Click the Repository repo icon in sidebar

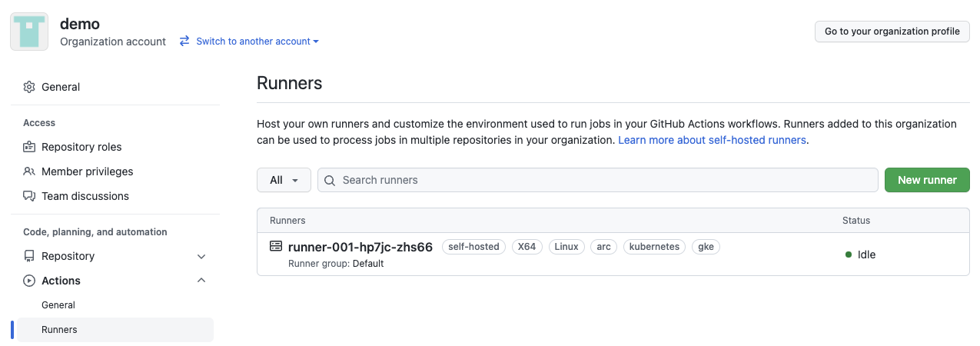point(29,256)
